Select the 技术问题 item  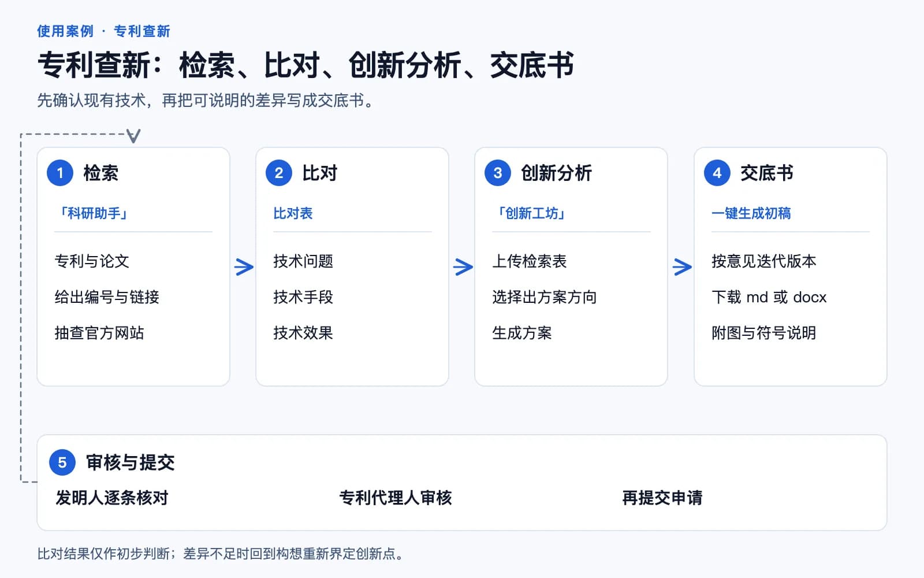tap(303, 261)
